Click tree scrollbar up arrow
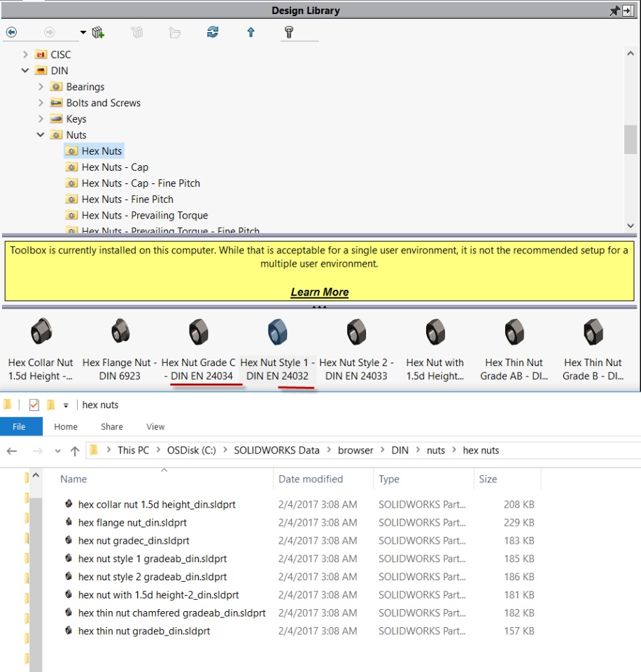The image size is (641, 672). pos(631,54)
